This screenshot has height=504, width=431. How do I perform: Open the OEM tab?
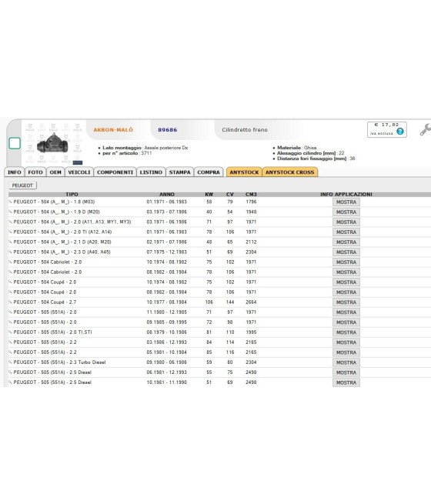(55, 172)
